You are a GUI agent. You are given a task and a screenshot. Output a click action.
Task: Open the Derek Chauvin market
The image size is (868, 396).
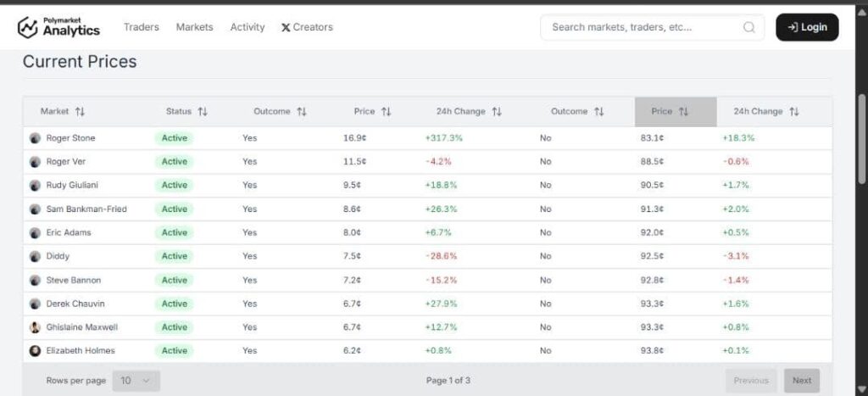point(75,304)
